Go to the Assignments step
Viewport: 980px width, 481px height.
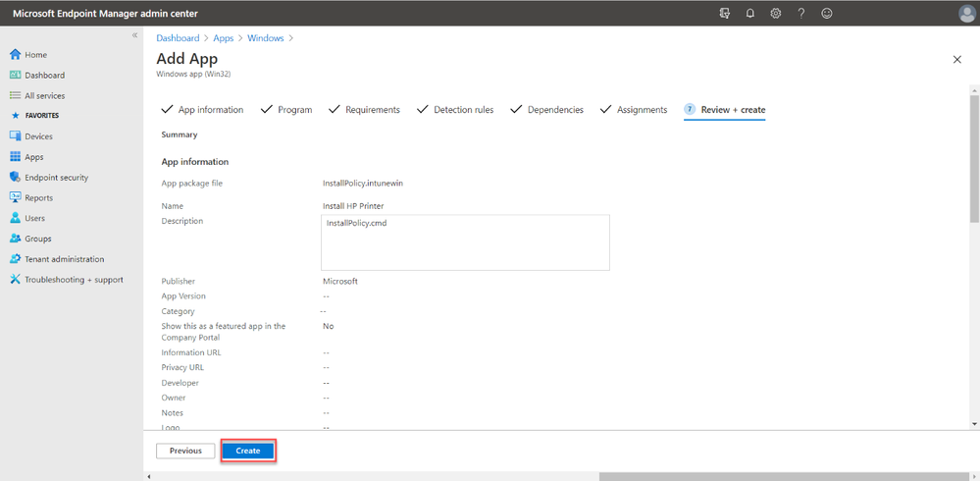point(634,110)
